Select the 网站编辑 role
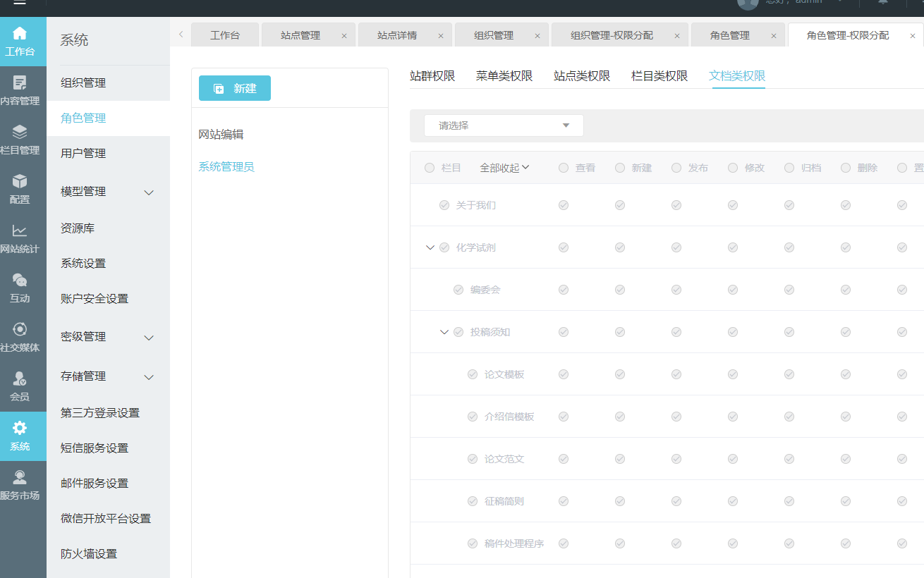This screenshot has height=578, width=924. pyautogui.click(x=221, y=135)
